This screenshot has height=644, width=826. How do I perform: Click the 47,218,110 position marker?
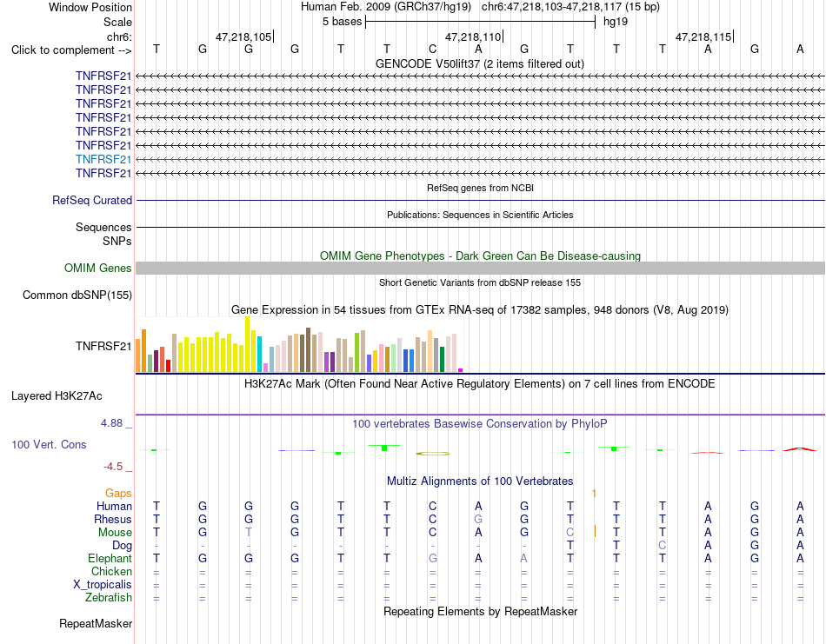pyautogui.click(x=473, y=37)
